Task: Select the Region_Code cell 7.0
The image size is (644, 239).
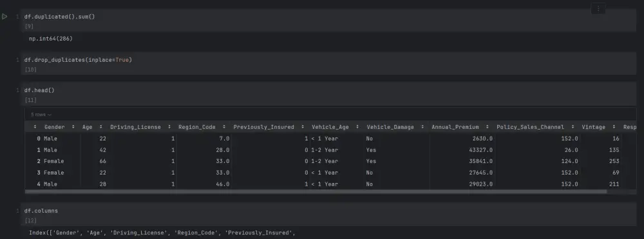Action: pyautogui.click(x=224, y=139)
